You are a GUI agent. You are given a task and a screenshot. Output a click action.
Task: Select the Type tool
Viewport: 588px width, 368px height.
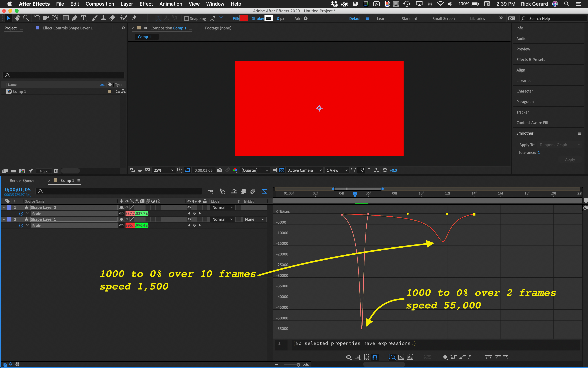[x=83, y=19]
